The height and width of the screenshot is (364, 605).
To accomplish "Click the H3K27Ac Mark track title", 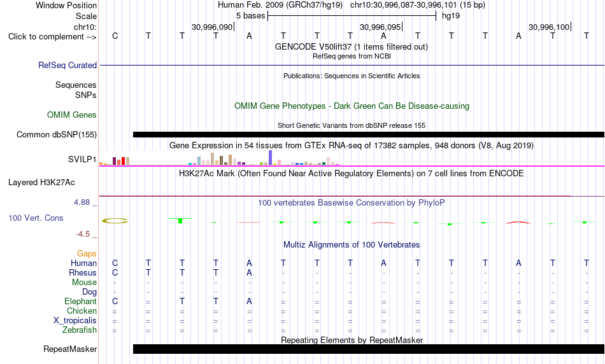I will 352,174.
